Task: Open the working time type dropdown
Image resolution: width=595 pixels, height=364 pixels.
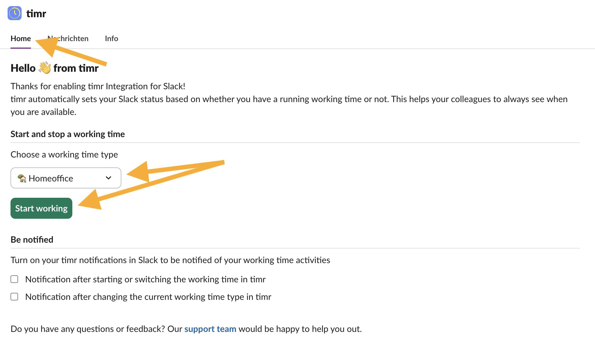Action: [66, 178]
